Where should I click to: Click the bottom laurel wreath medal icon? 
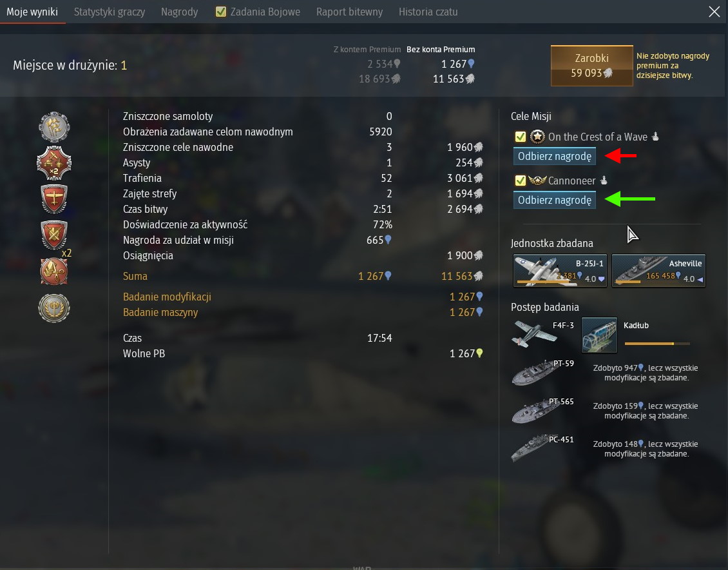pyautogui.click(x=54, y=308)
